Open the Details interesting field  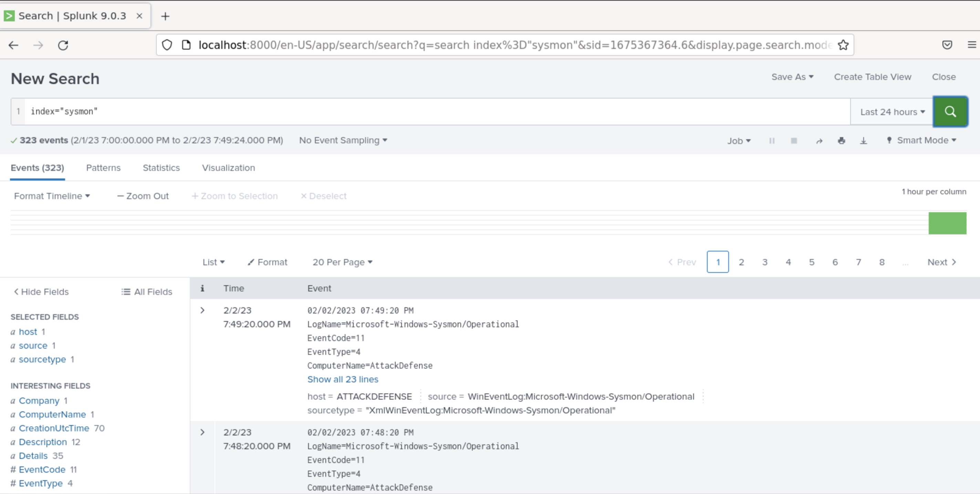[x=33, y=456]
